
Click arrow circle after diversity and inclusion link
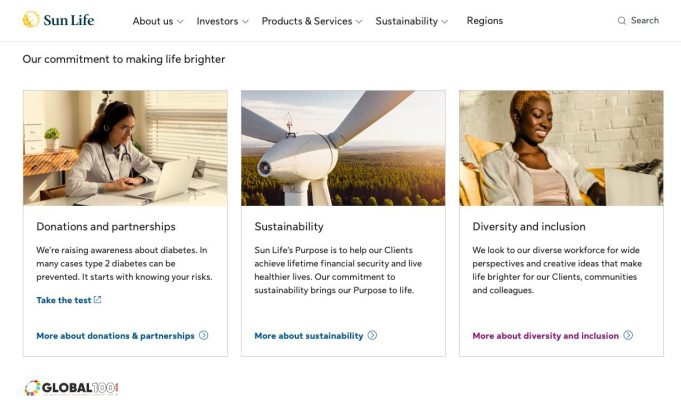628,335
